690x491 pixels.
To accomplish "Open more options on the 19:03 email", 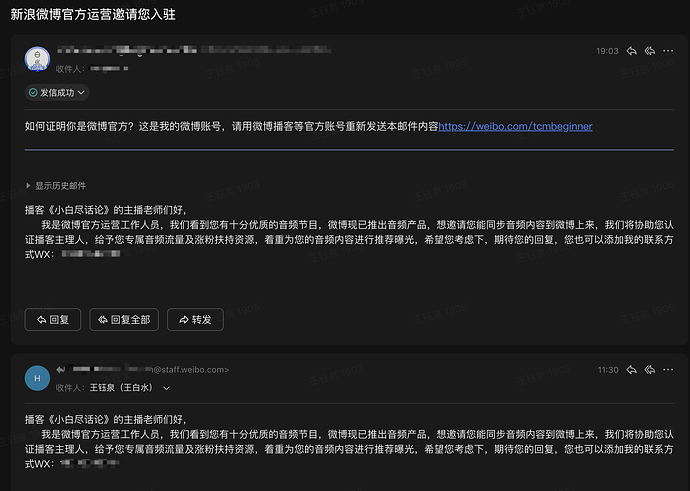I will pyautogui.click(x=668, y=51).
